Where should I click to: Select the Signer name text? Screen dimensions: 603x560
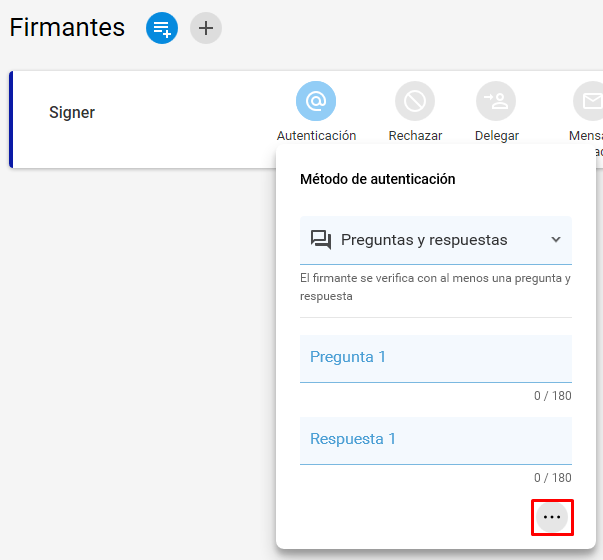tap(72, 113)
